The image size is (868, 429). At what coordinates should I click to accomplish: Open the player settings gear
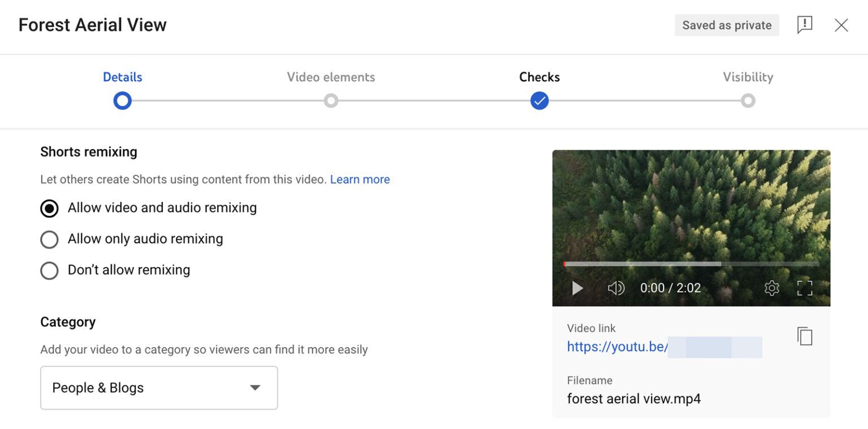[x=771, y=288]
